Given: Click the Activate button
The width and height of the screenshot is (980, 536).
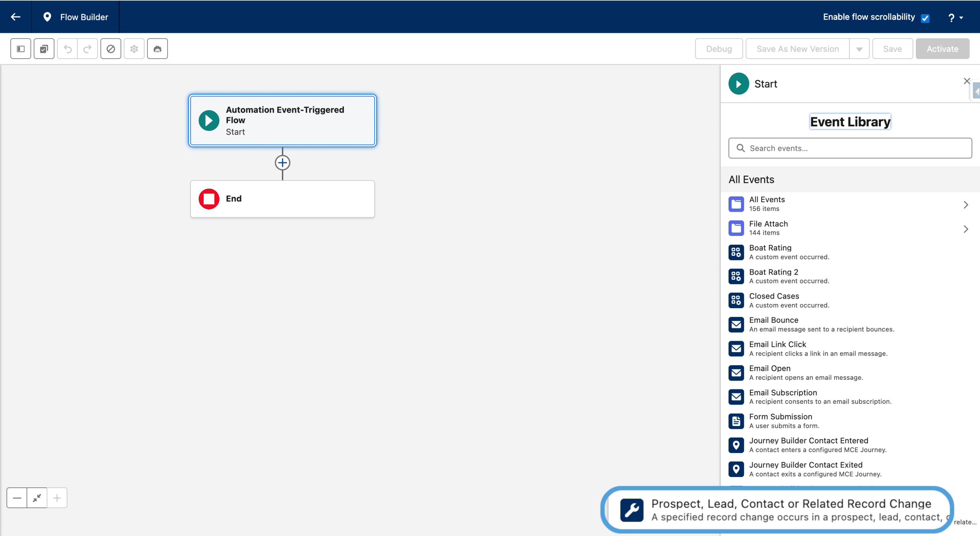Looking at the screenshot, I should click(942, 49).
